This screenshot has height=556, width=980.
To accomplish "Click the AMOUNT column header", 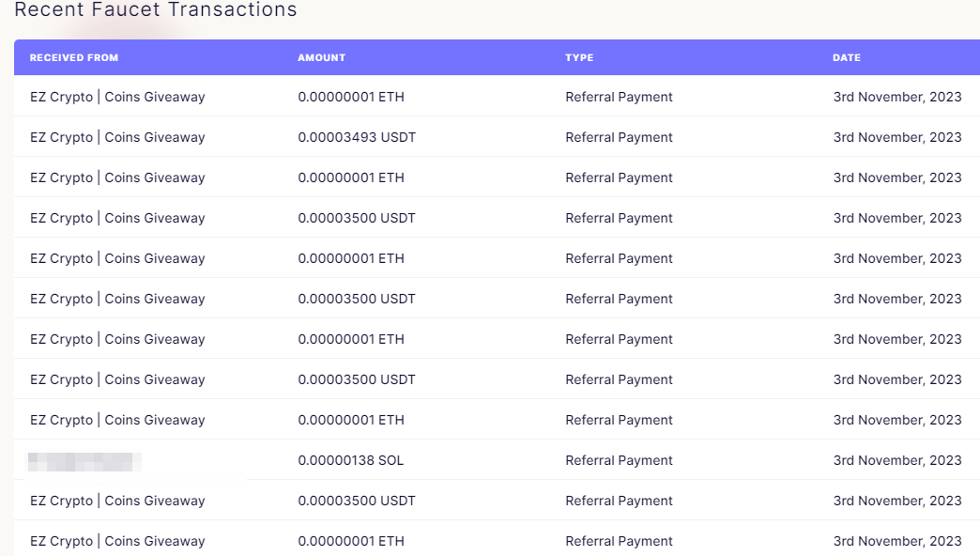I will coord(321,57).
